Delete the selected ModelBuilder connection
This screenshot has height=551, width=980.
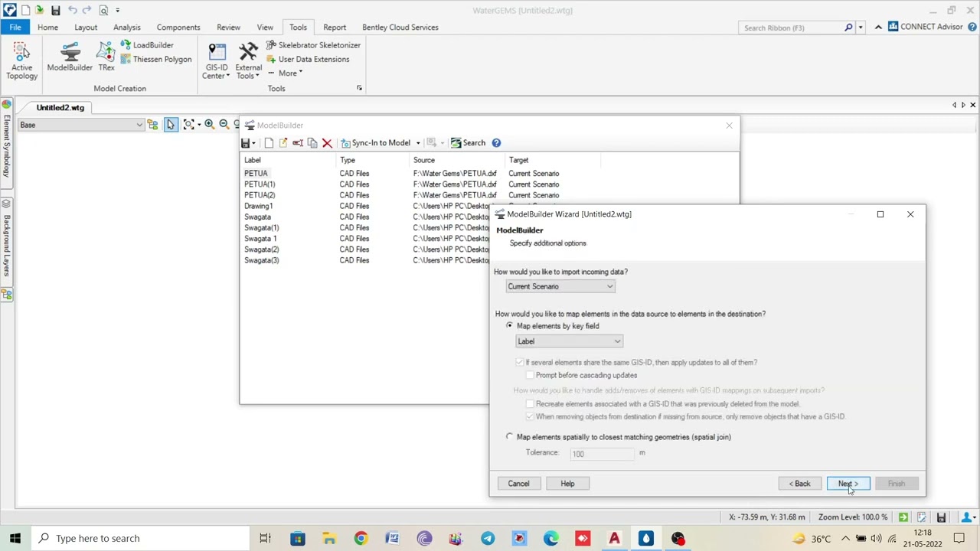click(x=327, y=143)
